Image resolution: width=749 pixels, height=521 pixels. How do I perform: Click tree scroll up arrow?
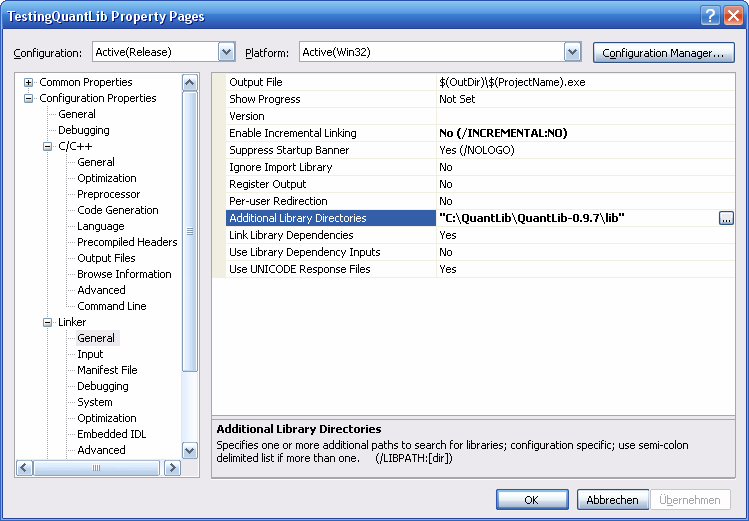tap(190, 83)
